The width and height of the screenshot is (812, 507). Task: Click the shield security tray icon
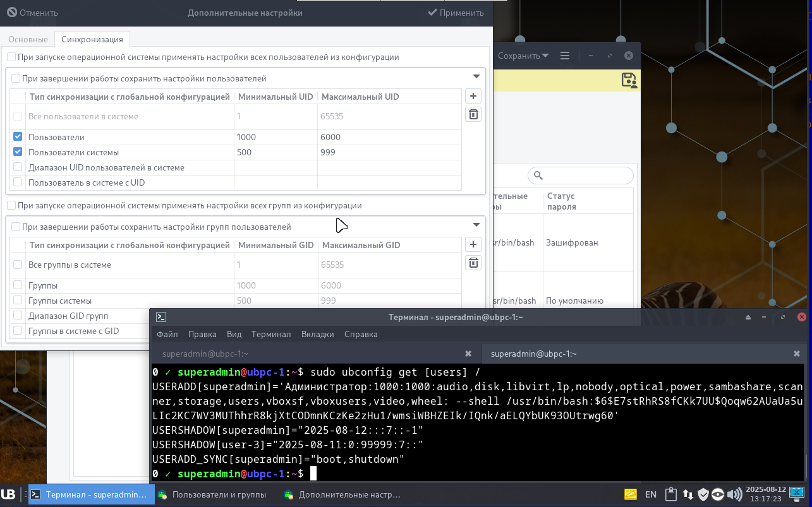click(703, 494)
